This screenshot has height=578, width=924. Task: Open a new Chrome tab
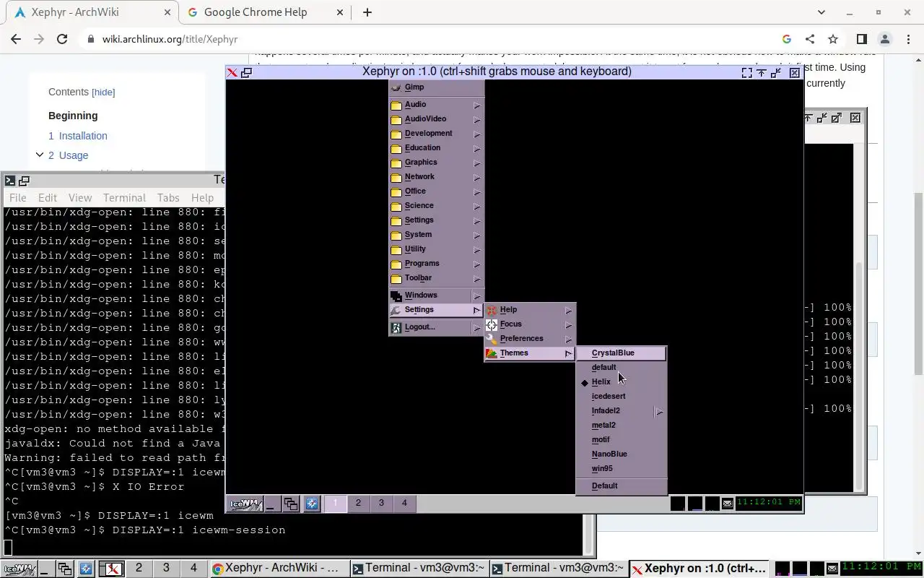(x=367, y=12)
